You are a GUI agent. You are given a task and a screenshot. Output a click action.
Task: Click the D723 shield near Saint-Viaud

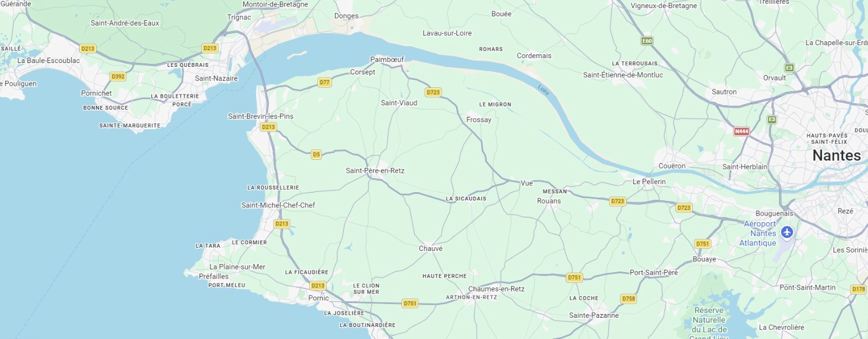click(x=433, y=92)
